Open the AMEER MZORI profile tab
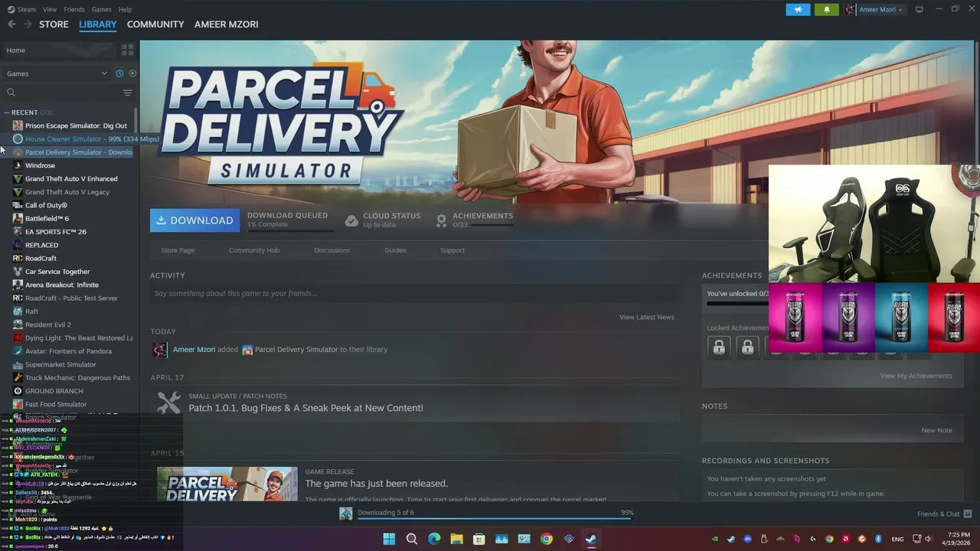This screenshot has width=980, height=551. 227,24
